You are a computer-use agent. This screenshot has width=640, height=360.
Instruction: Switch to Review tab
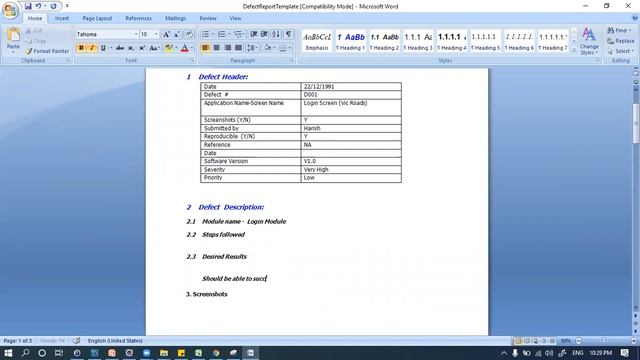(x=208, y=18)
